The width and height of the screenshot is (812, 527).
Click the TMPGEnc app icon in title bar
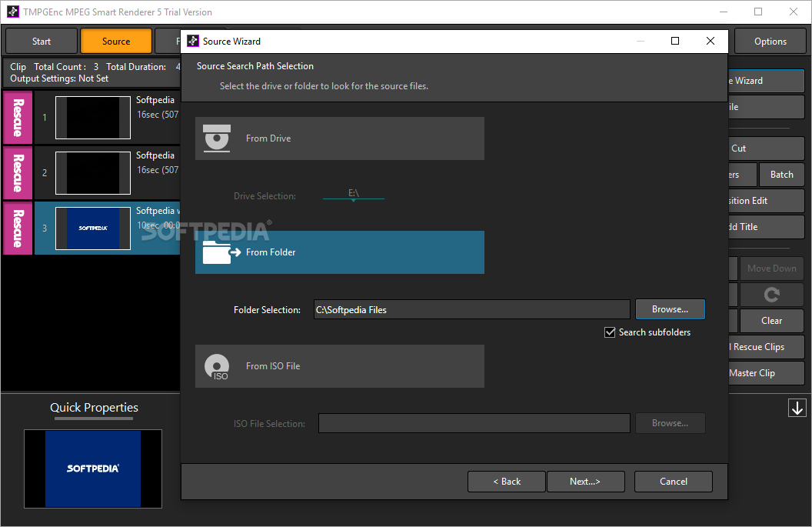[x=13, y=12]
